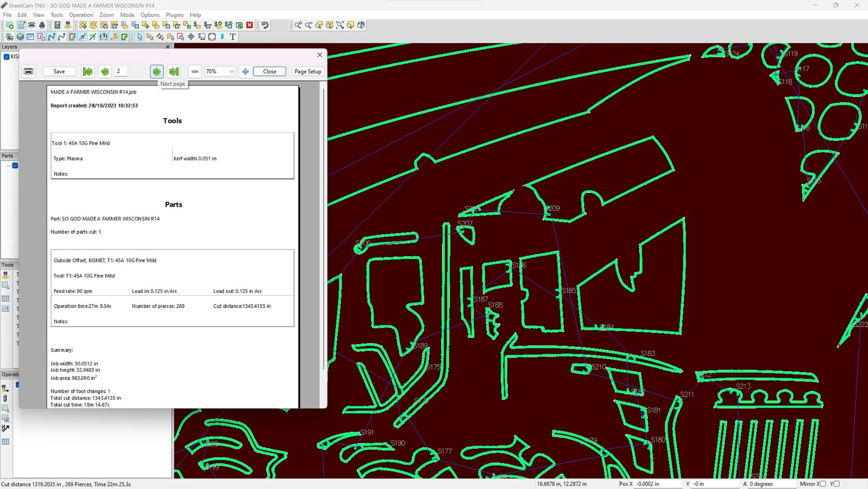Click the minus zoom button in preview
Image resolution: width=868 pixels, height=489 pixels.
pos(195,72)
